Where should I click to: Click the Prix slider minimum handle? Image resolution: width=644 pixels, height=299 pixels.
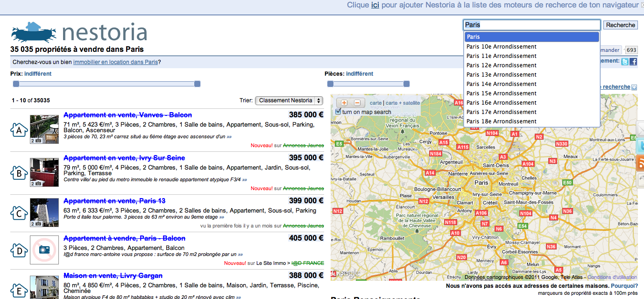16,84
